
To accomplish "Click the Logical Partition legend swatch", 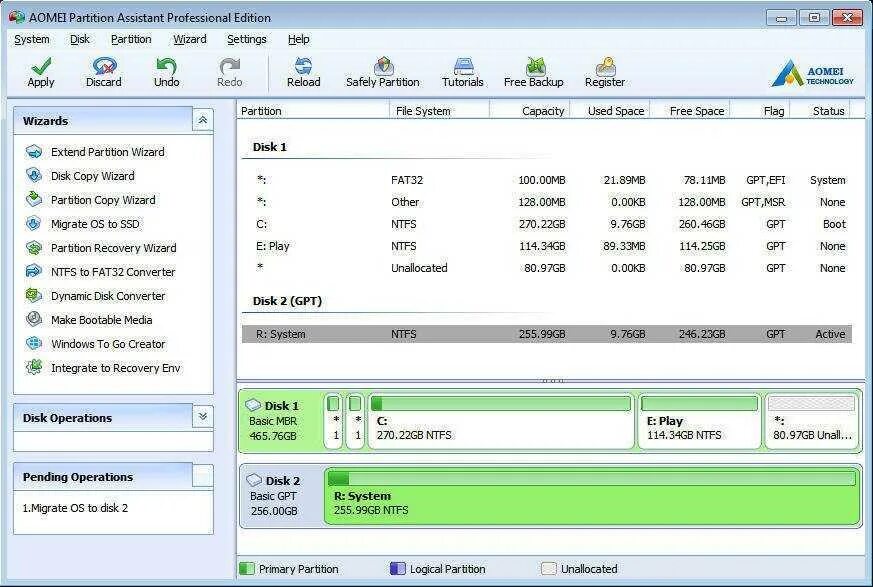I will (398, 569).
